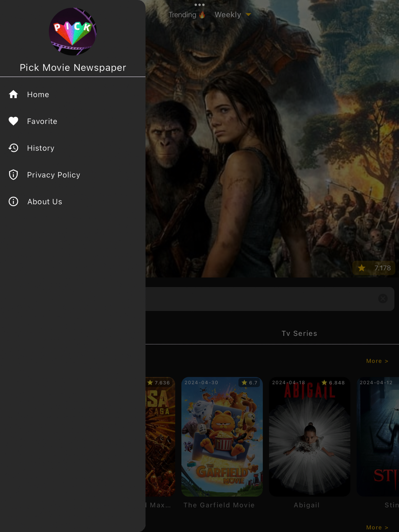399x532 pixels.
Task: Click the fire icon next to Trending
Action: (x=202, y=15)
